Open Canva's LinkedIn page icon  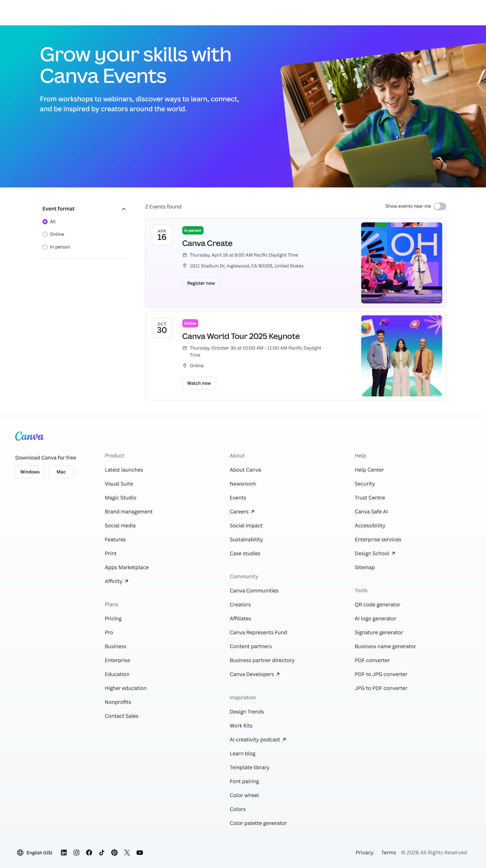[64, 852]
